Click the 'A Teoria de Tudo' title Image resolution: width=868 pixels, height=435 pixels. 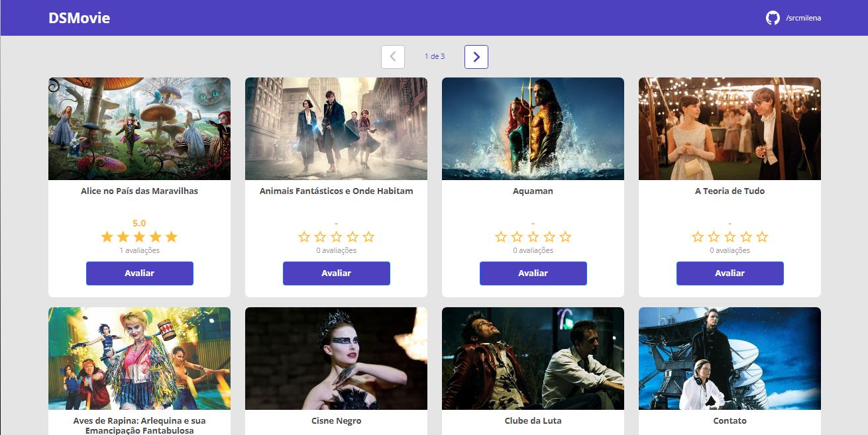tap(730, 191)
